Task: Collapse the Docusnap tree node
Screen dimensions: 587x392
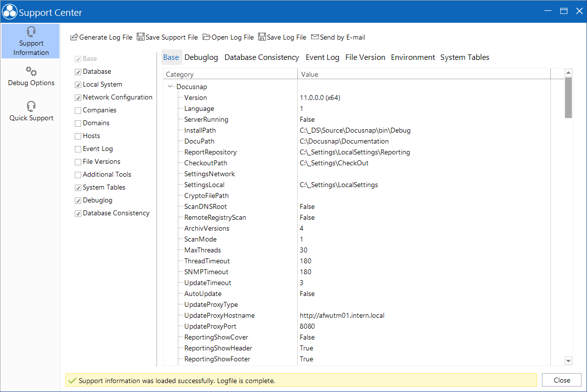Action: [x=170, y=87]
